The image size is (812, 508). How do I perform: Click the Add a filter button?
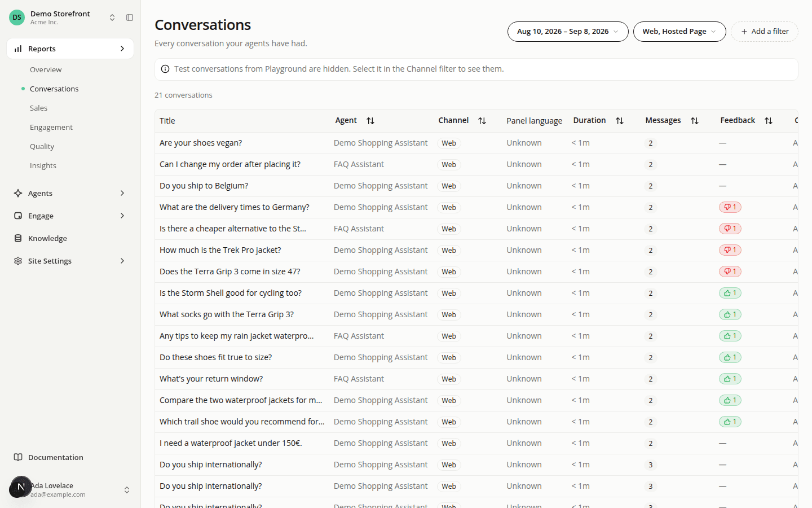click(x=765, y=32)
